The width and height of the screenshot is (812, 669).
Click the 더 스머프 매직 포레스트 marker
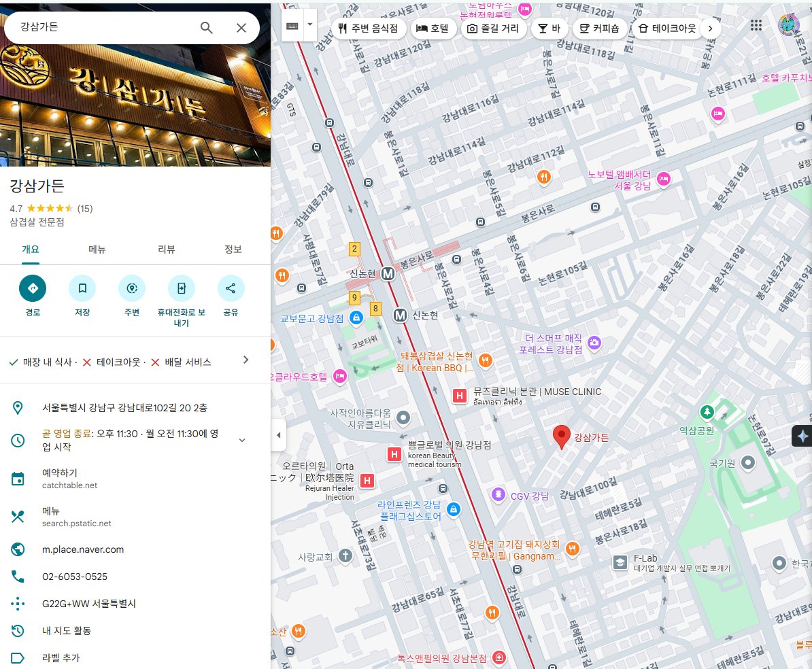594,342
